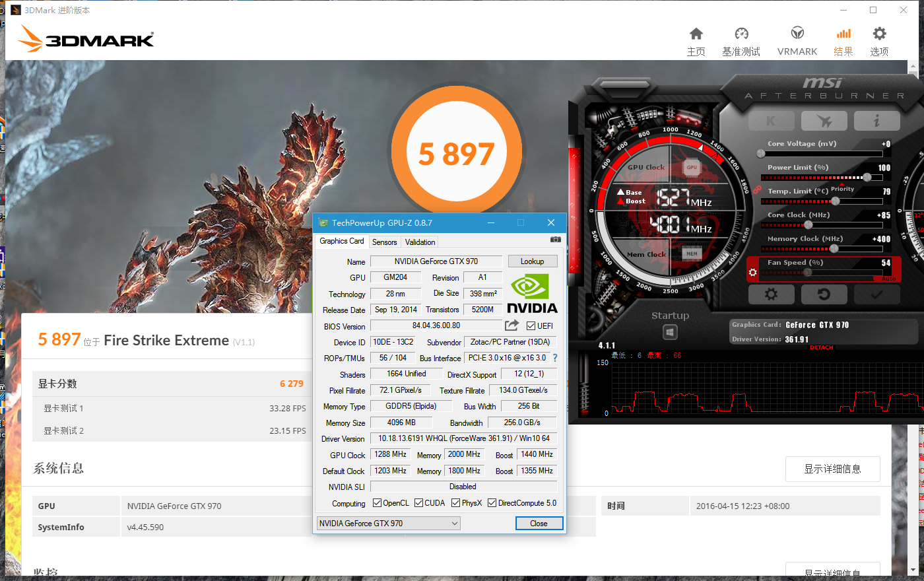Screen dimensions: 924x581
Task: Click Afterburner Kombustor K button
Action: (771, 121)
